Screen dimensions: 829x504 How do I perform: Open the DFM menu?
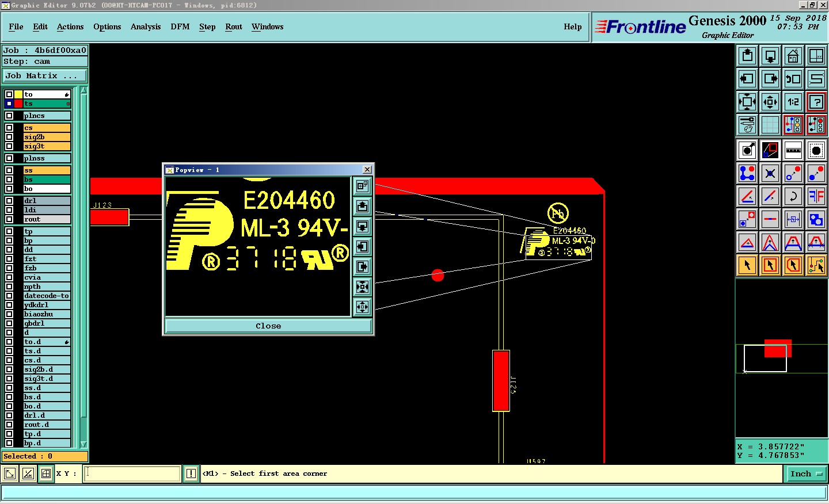click(180, 26)
